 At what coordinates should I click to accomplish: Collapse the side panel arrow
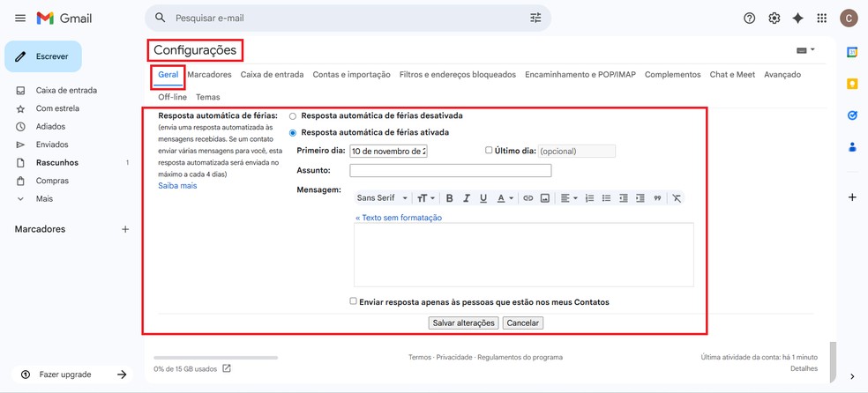click(852, 376)
